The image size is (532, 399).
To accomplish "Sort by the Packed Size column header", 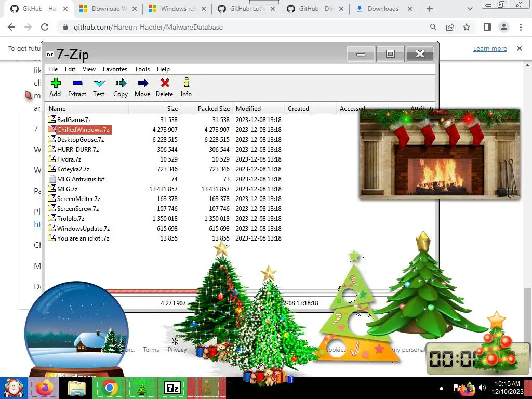I will pyautogui.click(x=206, y=108).
